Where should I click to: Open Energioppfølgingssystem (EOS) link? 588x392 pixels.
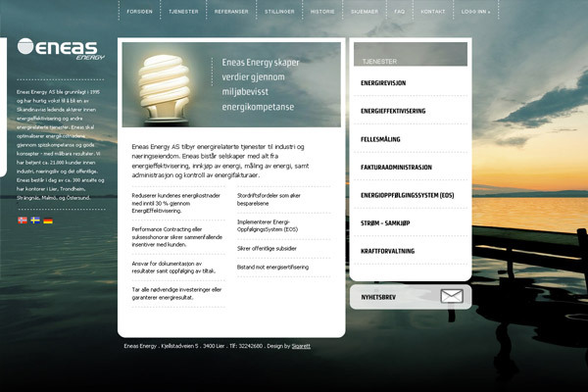pyautogui.click(x=408, y=195)
